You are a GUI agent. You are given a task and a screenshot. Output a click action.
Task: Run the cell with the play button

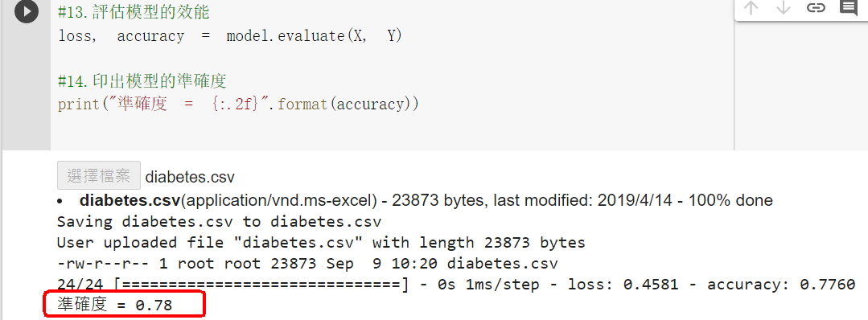tap(26, 11)
